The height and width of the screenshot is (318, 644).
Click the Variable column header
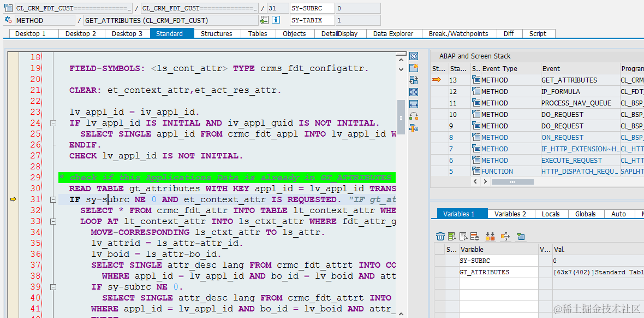pos(498,249)
